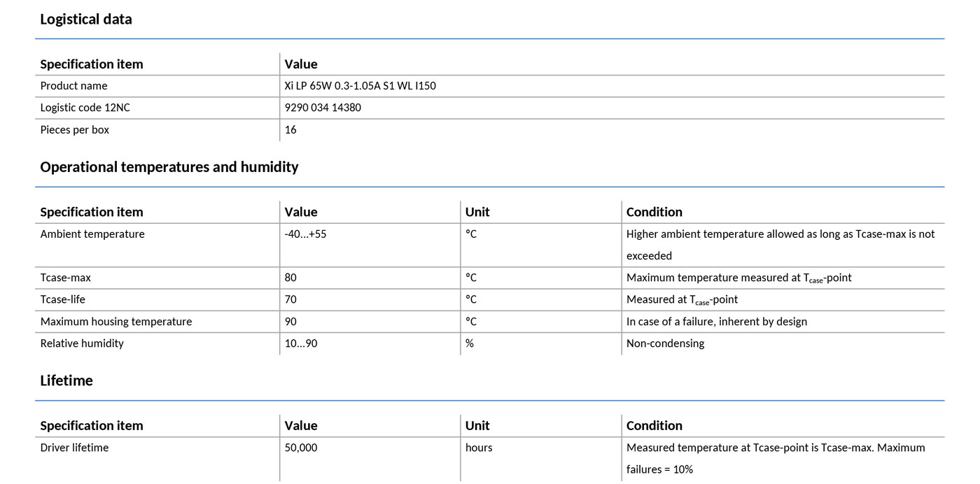Click the logistic code 9290 034 14380
Viewport: 980px width, 484px height.
click(x=323, y=108)
